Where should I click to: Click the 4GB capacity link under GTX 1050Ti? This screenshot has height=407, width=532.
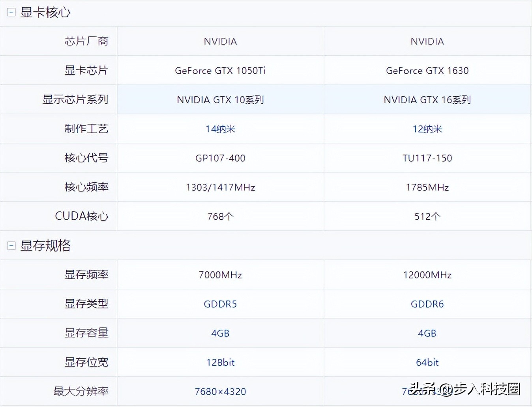(220, 333)
